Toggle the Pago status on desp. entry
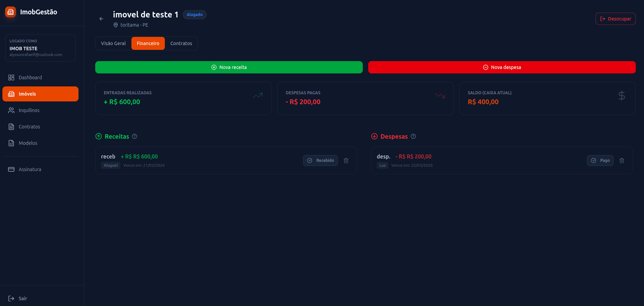 tap(600, 161)
